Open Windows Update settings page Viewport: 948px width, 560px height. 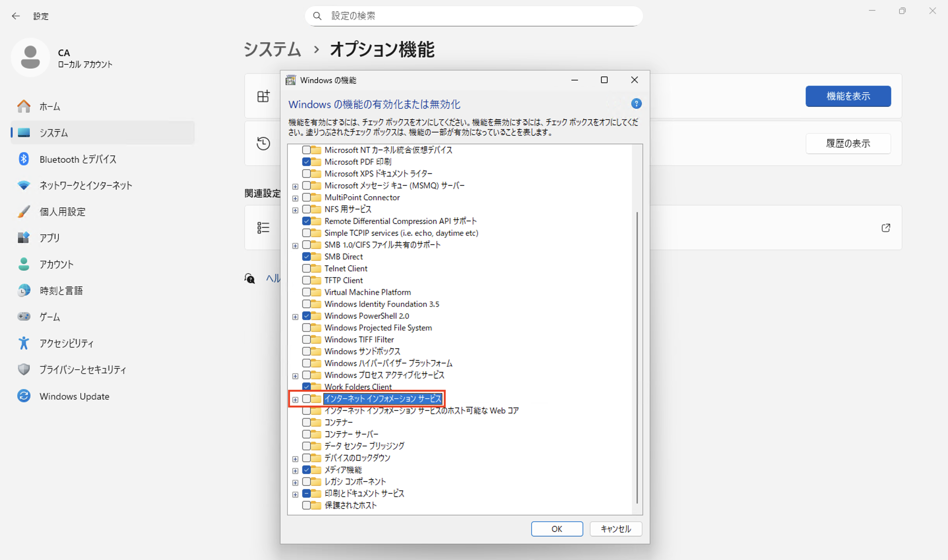tap(103, 396)
